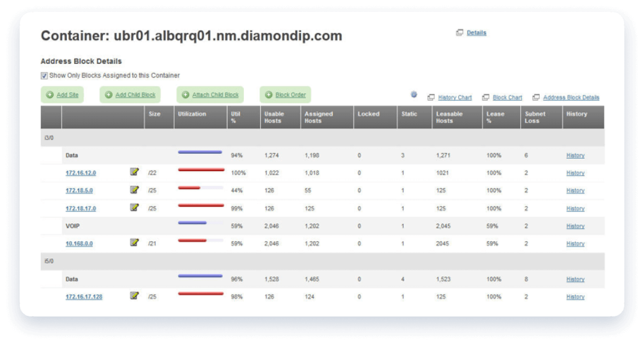Click edit icon next to 172.16.12.0

point(134,172)
